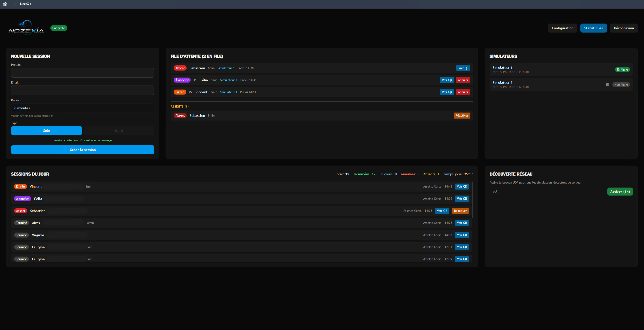644x330 pixels.
Task: View QR for absent Sebastien in queue
Action: click(463, 68)
